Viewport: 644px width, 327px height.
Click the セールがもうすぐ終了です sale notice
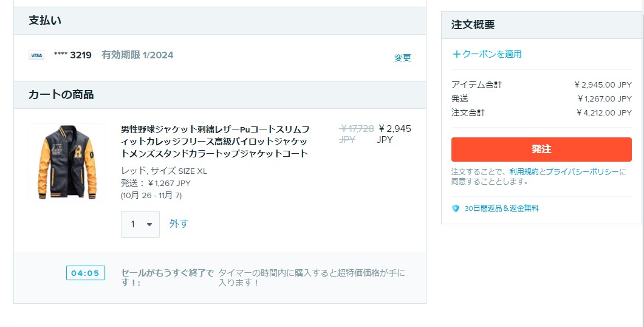[167, 278]
